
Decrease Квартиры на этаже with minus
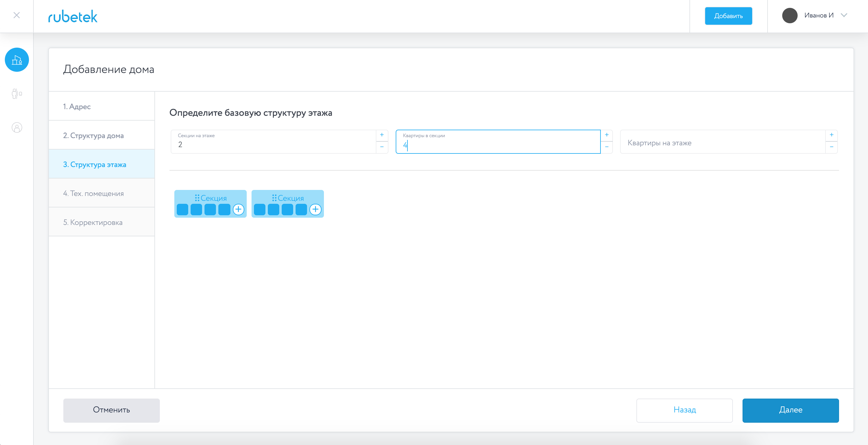pos(831,147)
